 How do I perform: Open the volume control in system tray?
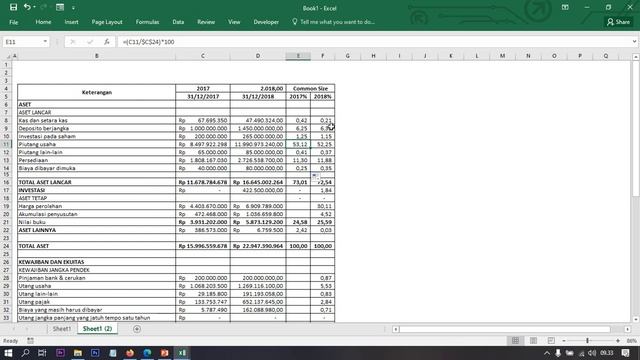(x=592, y=353)
